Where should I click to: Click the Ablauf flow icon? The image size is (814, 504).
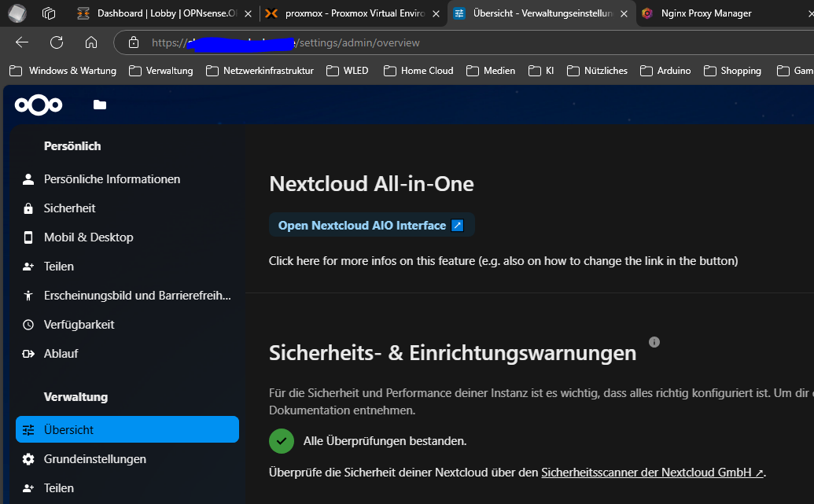click(x=28, y=354)
